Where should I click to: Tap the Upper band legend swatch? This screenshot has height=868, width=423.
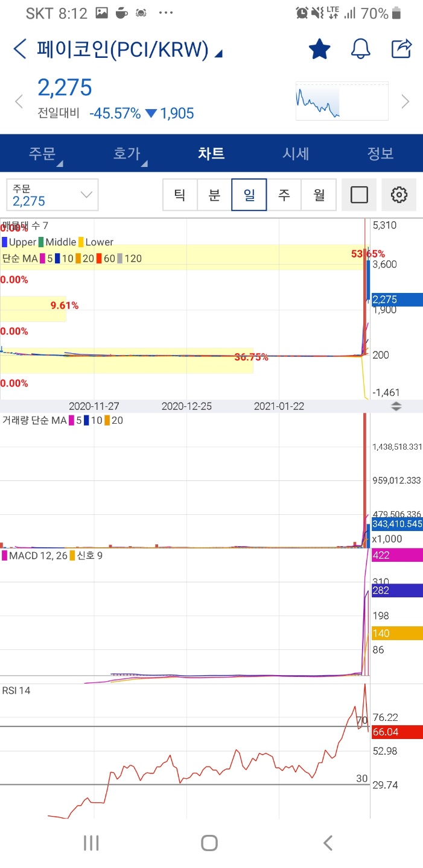[5, 242]
